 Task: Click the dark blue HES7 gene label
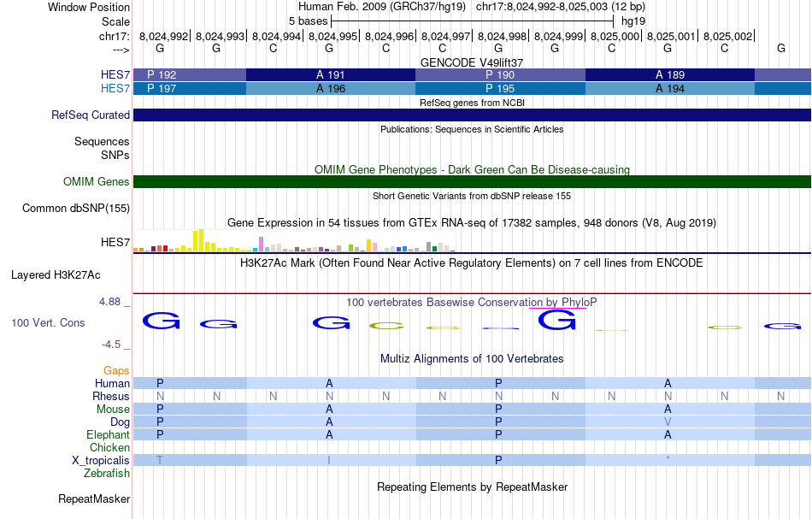click(x=115, y=74)
